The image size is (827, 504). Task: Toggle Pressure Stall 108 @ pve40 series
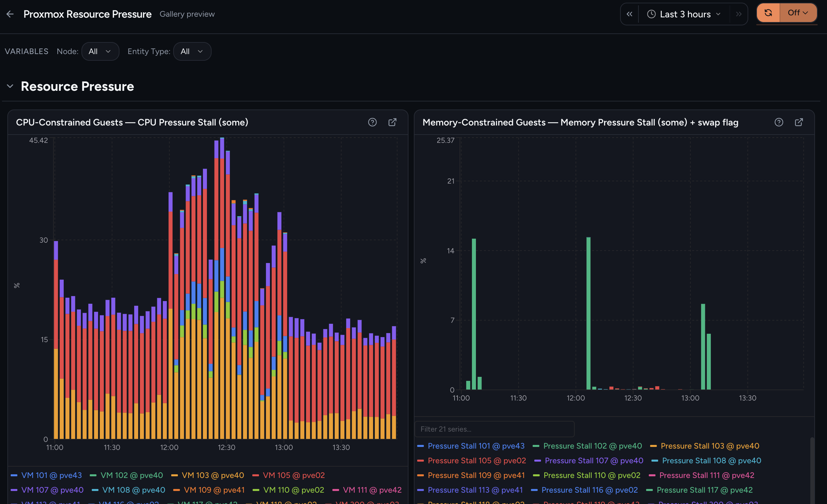(x=707, y=461)
